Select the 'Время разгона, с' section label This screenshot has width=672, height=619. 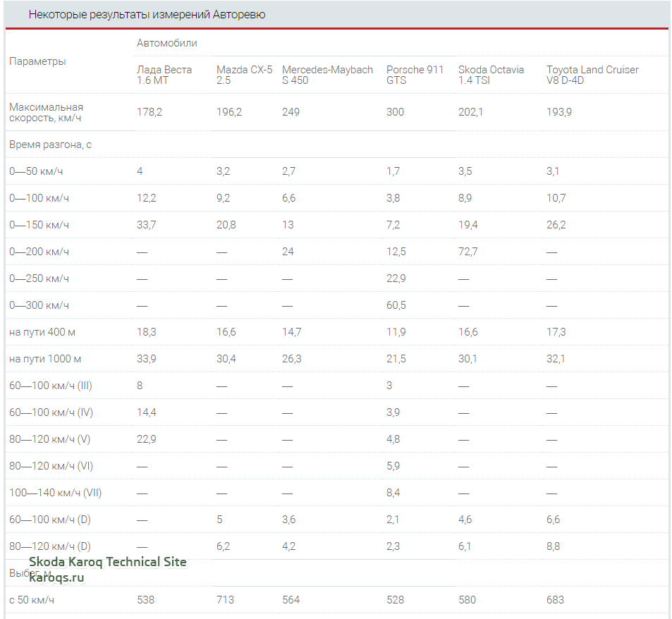(50, 145)
